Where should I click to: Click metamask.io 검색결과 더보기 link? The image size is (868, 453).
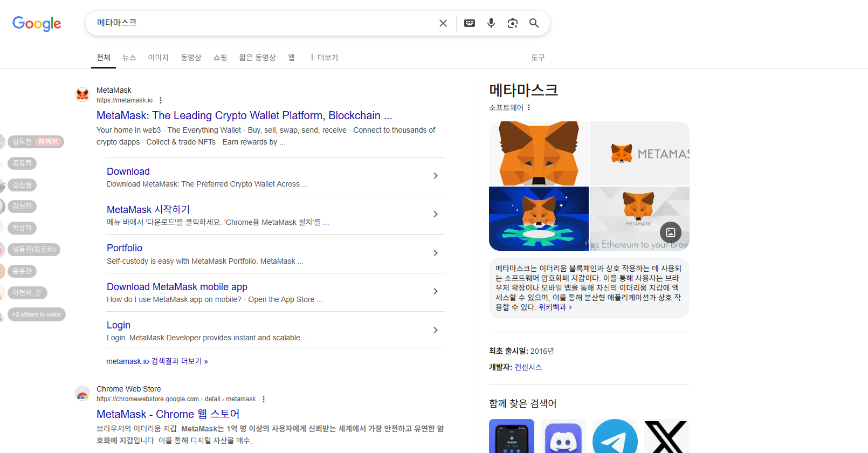coord(157,361)
